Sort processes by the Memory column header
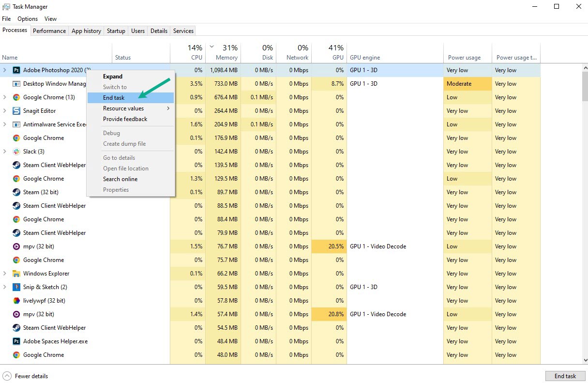This screenshot has height=383, width=588. click(223, 53)
